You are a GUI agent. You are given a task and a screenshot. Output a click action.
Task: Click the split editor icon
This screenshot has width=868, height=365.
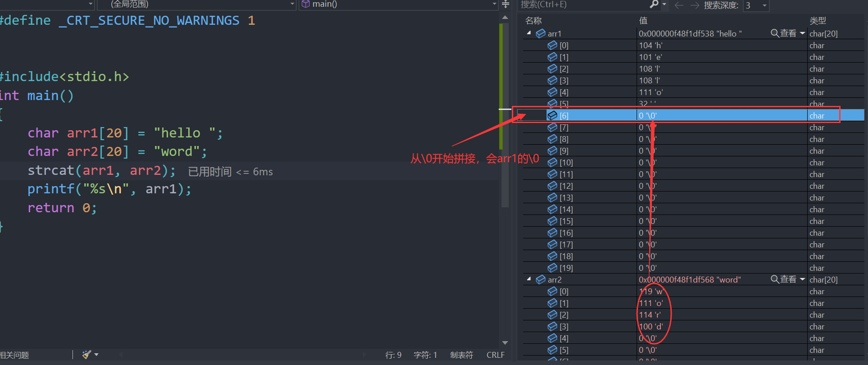[505, 4]
